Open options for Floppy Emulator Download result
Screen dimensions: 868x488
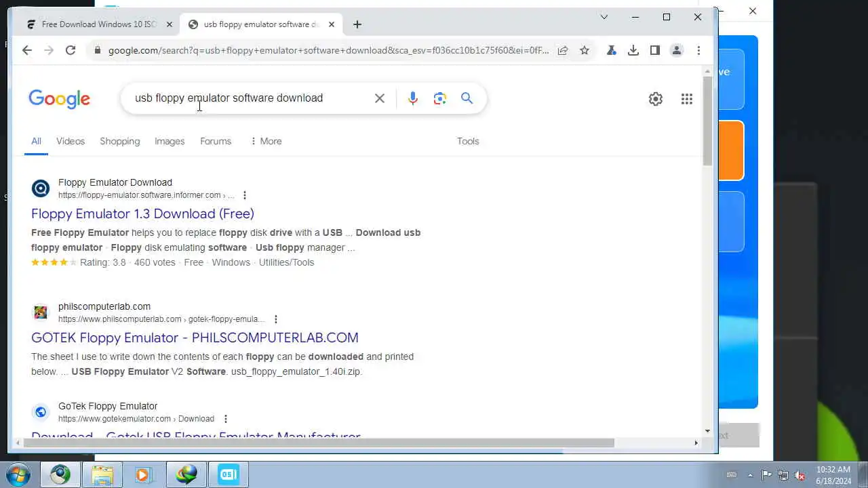pyautogui.click(x=245, y=195)
